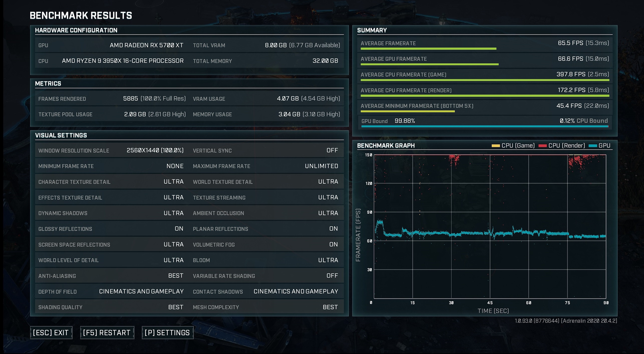Click the 66.6 FPS average GPU value
This screenshot has width=644, height=354.
click(x=571, y=59)
